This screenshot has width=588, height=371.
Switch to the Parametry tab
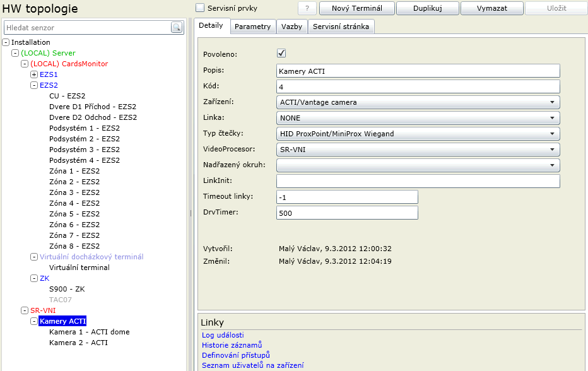point(253,26)
